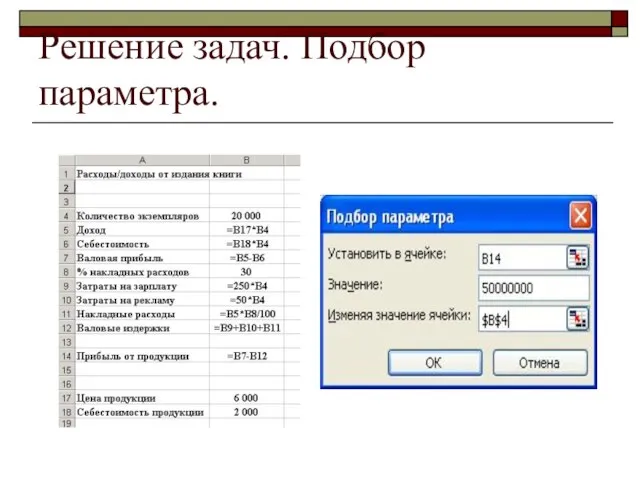Screen dimensions: 640x480
Task: Select cell 'Цена продукции'
Action: [x=142, y=398]
